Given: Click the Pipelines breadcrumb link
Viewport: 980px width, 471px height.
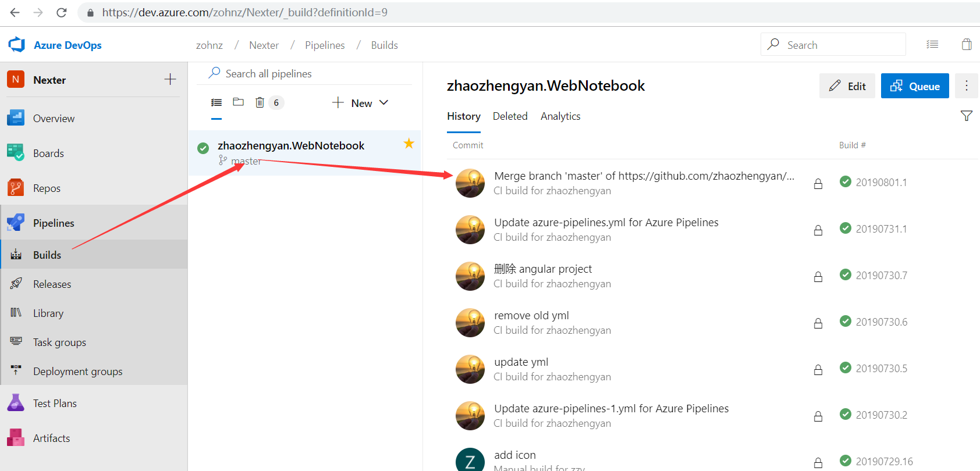Looking at the screenshot, I should [x=325, y=45].
